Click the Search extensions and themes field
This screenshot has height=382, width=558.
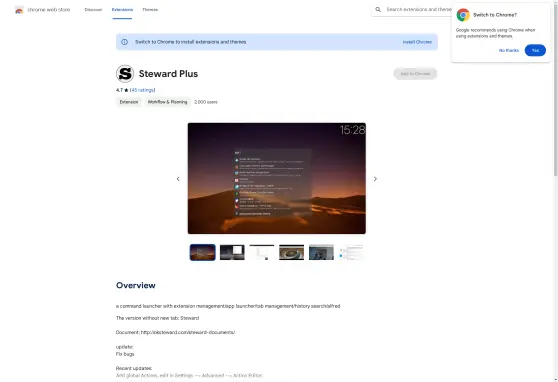(418, 10)
